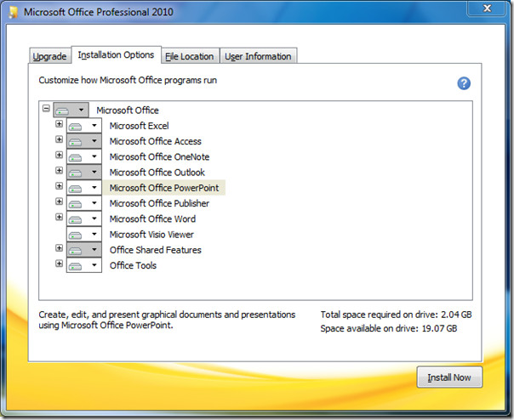The height and width of the screenshot is (420, 514).
Task: Select Microsoft Office Publisher in the tree
Action: 159,203
